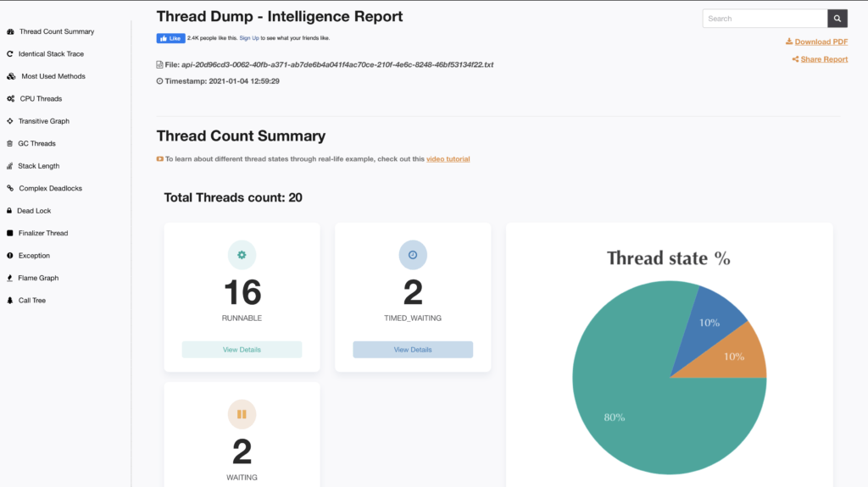Open GC Threads section

[36, 144]
